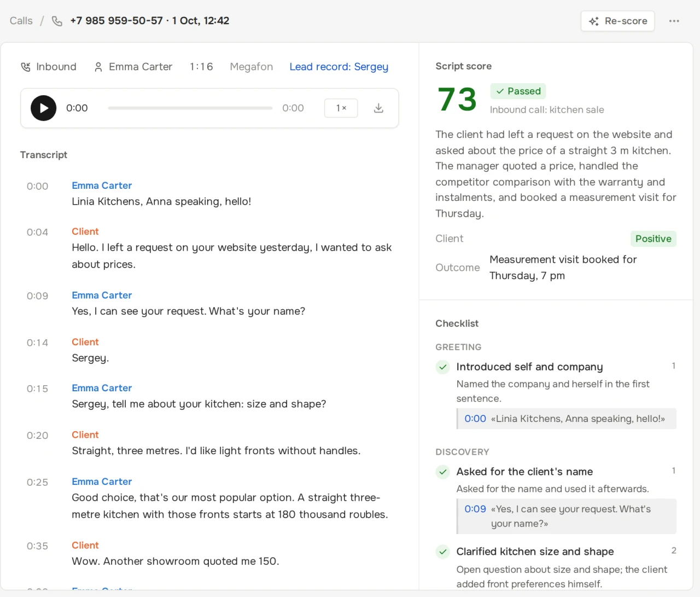Open Lead record: Sergey link
Image resolution: width=700 pixels, height=597 pixels.
[x=339, y=67]
